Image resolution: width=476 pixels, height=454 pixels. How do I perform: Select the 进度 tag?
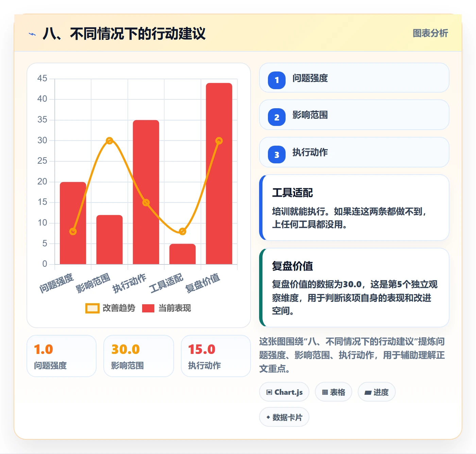pos(377,392)
